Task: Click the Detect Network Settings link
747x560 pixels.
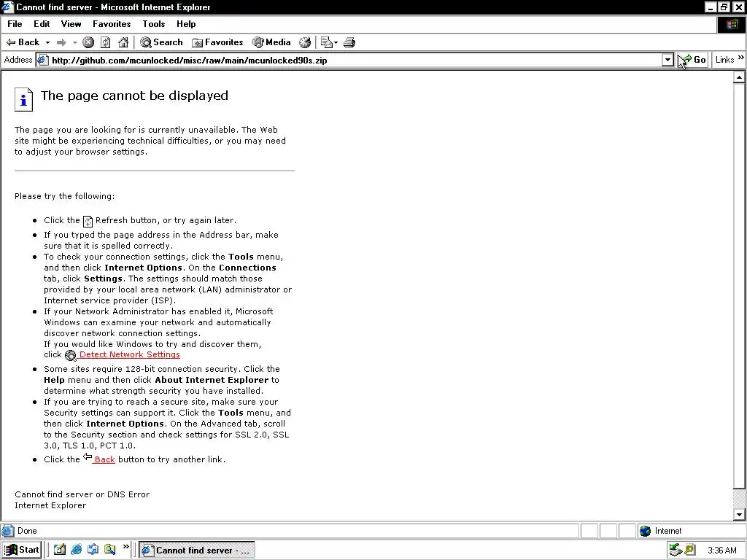Action: tap(130, 354)
